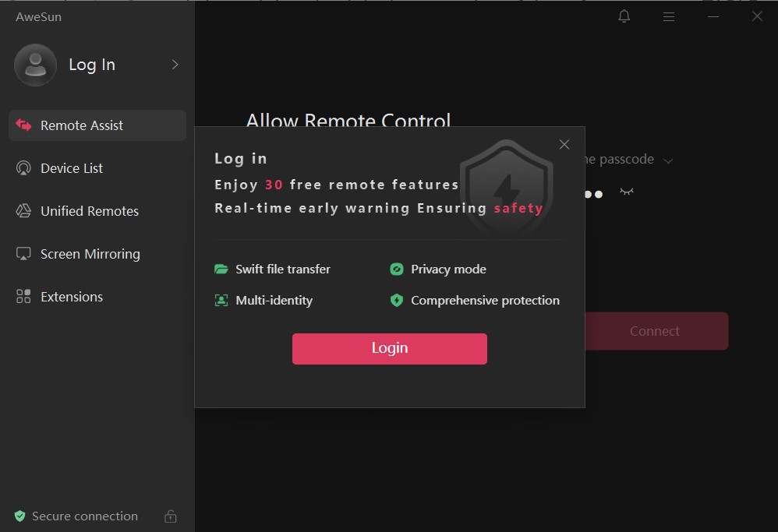
Task: Click the profile avatar icon
Action: point(35,65)
